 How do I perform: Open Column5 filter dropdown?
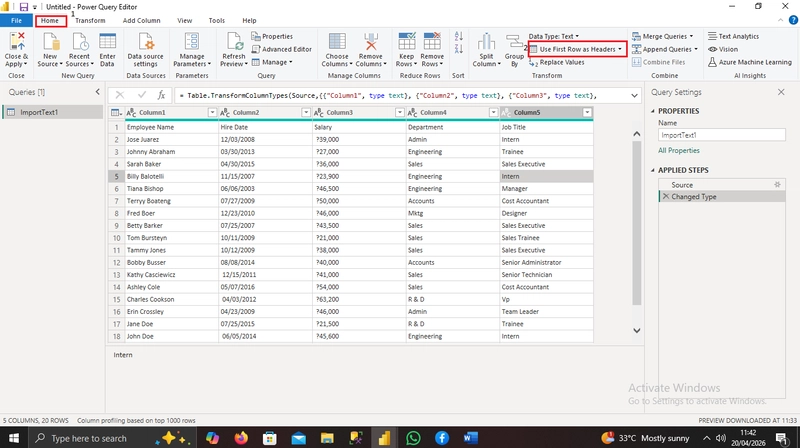pos(587,112)
